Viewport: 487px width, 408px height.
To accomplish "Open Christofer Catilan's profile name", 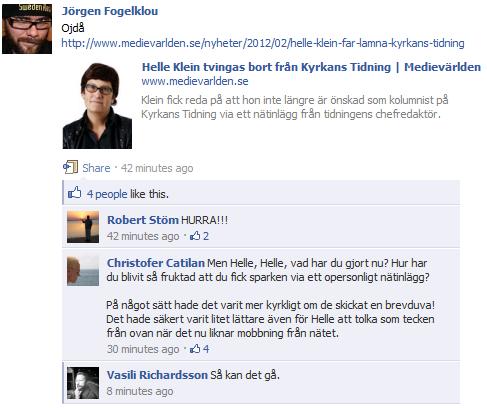I will [x=156, y=263].
